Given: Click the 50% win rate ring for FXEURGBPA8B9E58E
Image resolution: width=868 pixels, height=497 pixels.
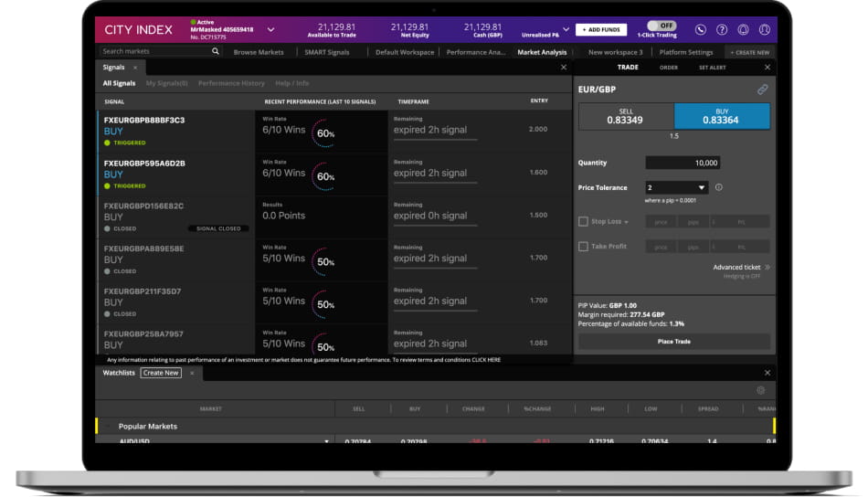Looking at the screenshot, I should pyautogui.click(x=325, y=262).
